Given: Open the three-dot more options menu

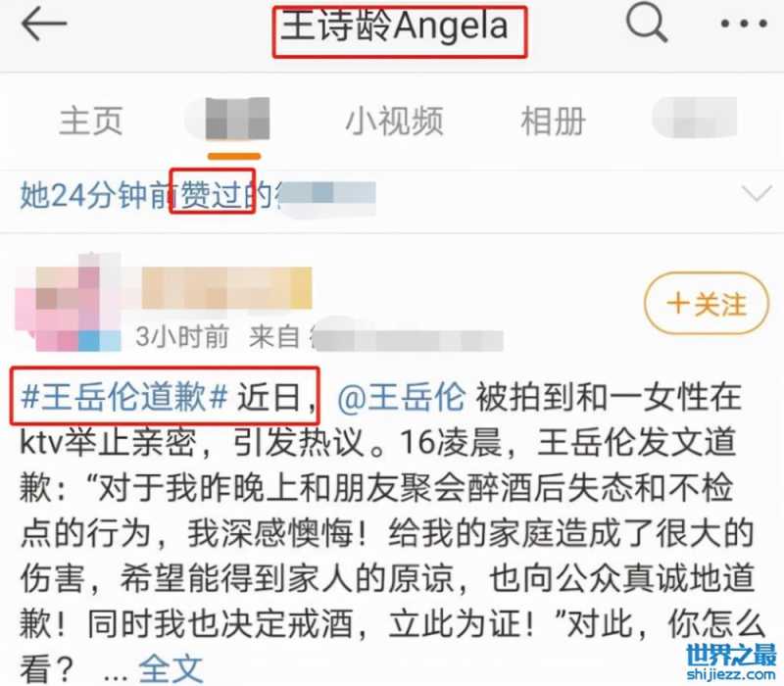Looking at the screenshot, I should 743,24.
